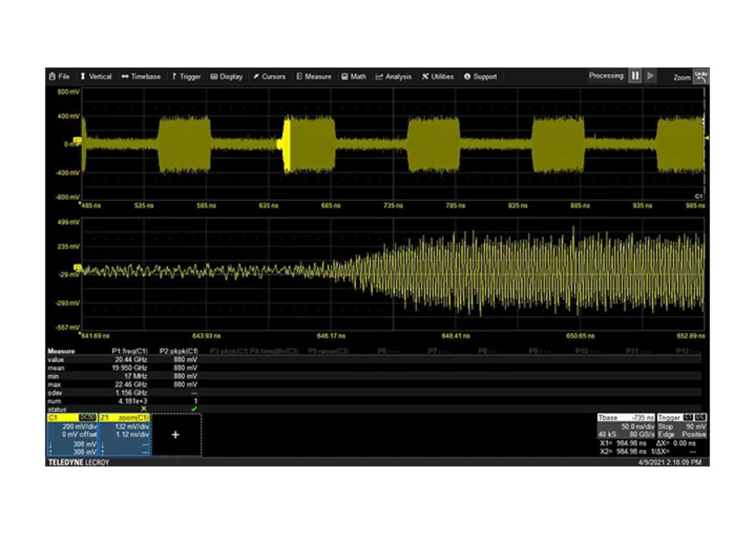Open the Timebase menu
The width and height of the screenshot is (756, 534).
[141, 77]
